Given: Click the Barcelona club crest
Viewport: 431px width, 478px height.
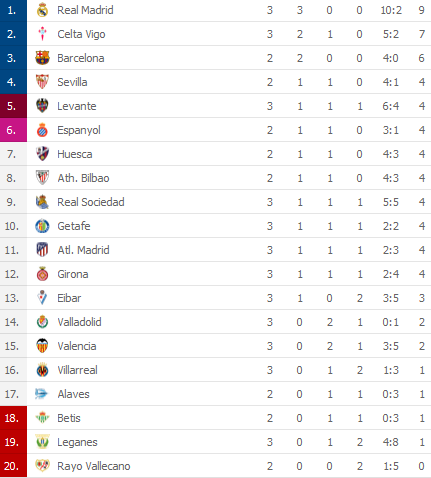Looking at the screenshot, I should (x=42, y=58).
